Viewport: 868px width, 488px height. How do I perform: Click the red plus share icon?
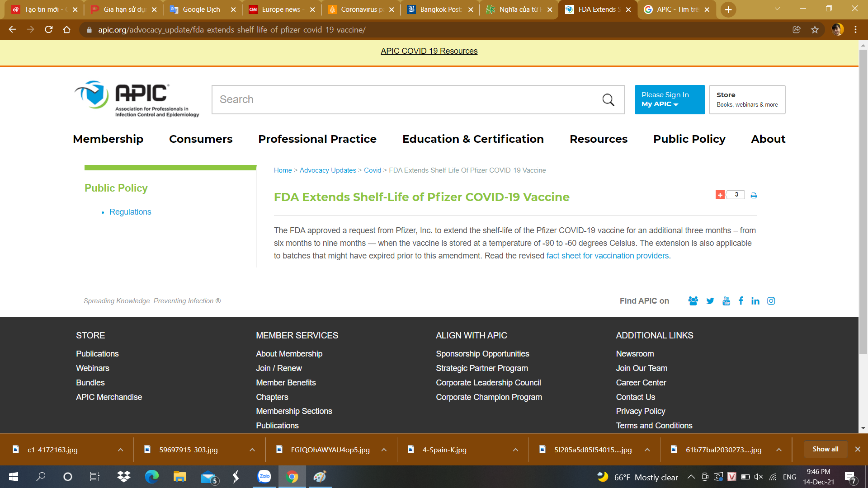pyautogui.click(x=720, y=195)
